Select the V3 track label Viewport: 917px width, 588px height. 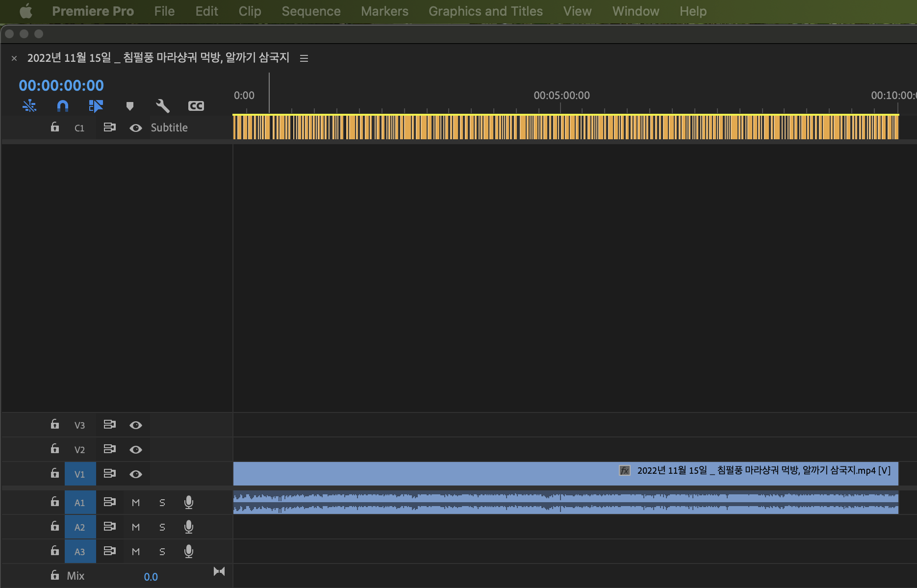pos(79,425)
